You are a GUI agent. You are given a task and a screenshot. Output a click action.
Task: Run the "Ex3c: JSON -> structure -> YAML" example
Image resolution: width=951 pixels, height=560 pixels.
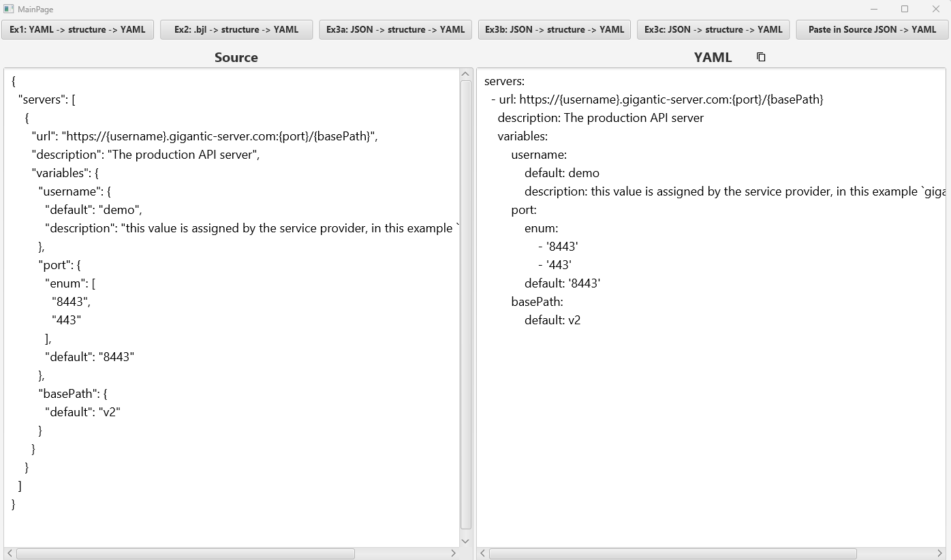(x=713, y=29)
